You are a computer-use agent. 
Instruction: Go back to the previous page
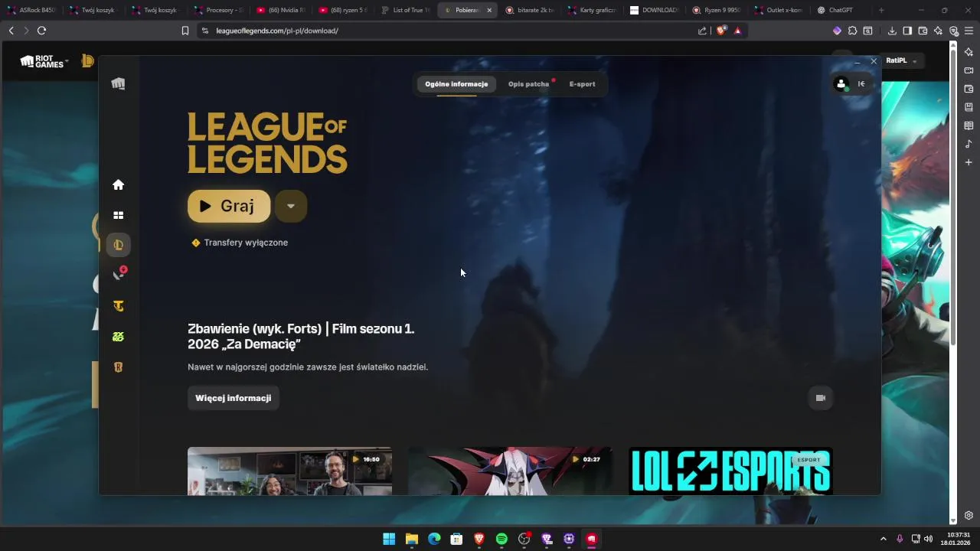coord(11,31)
